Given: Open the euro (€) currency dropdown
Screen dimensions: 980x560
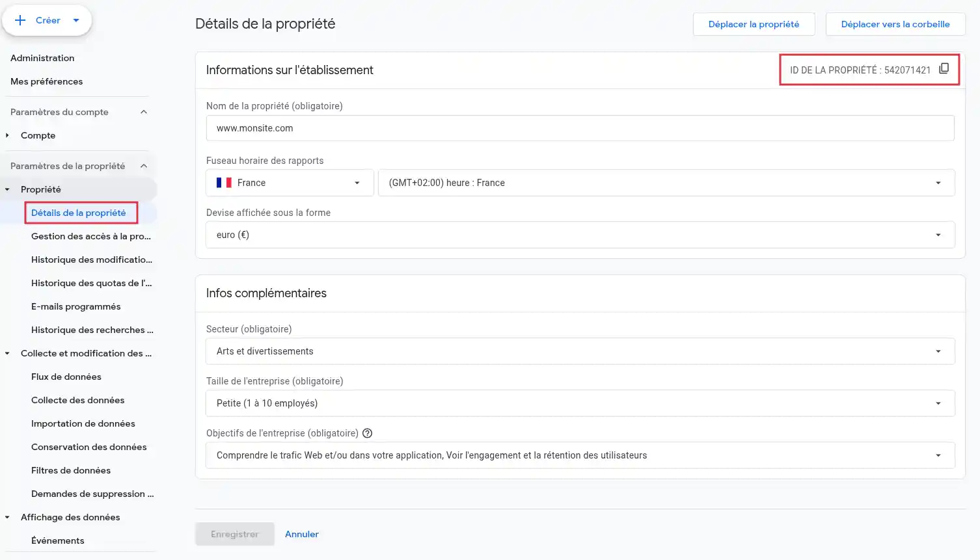Looking at the screenshot, I should coord(580,235).
